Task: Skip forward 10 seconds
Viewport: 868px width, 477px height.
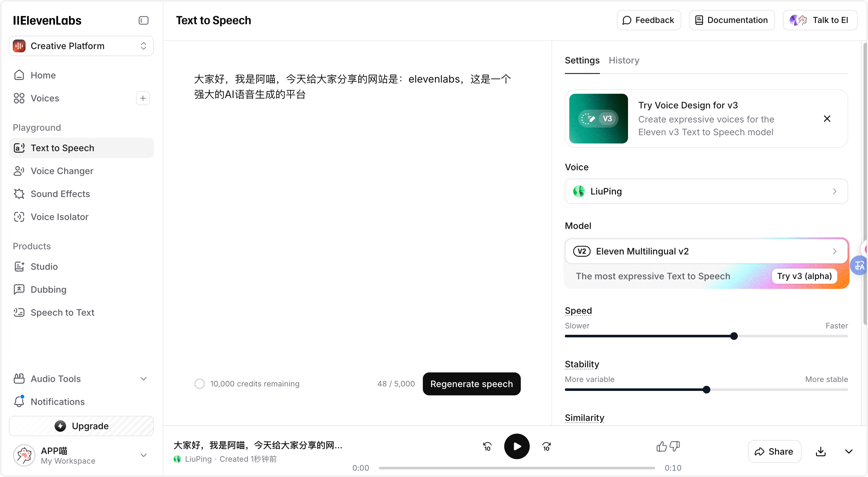Action: [546, 446]
